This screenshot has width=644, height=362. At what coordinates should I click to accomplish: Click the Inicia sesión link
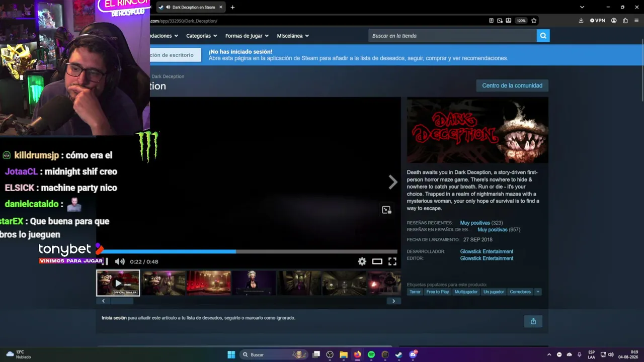click(114, 318)
